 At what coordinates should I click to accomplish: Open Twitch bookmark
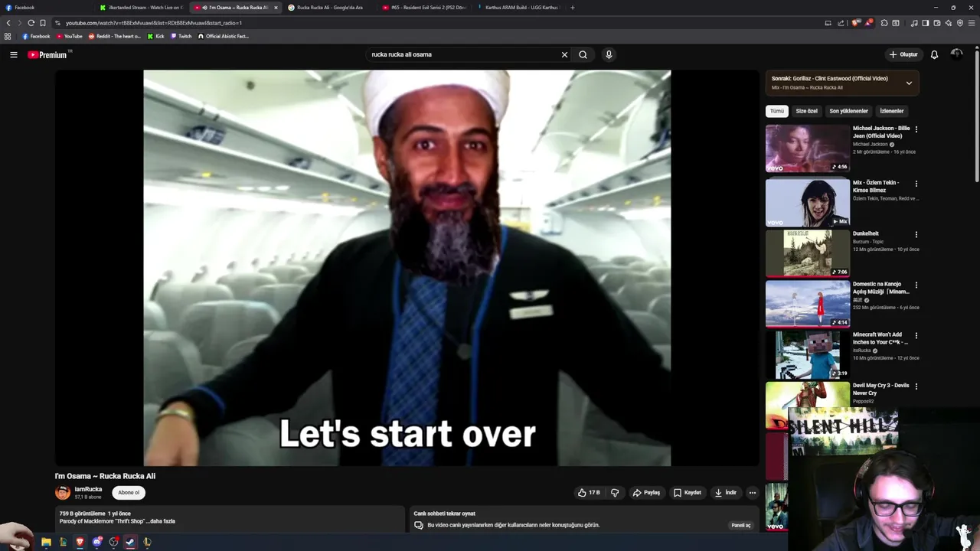coord(181,36)
